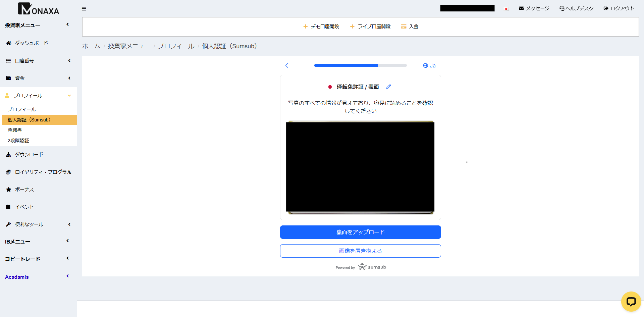Open the Ja language selector

click(429, 65)
